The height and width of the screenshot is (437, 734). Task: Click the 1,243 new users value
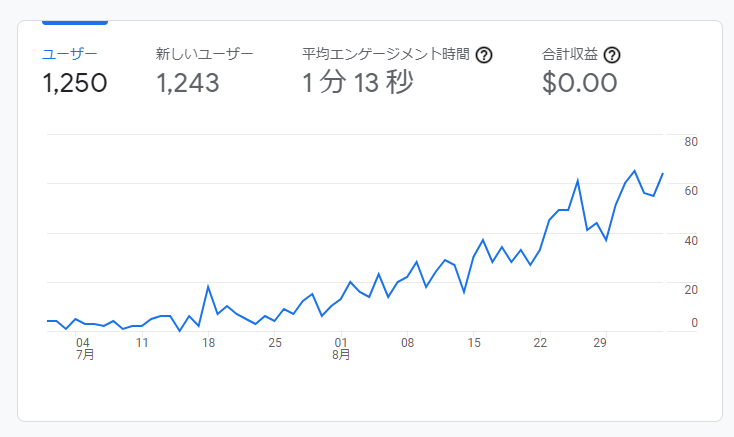(188, 83)
